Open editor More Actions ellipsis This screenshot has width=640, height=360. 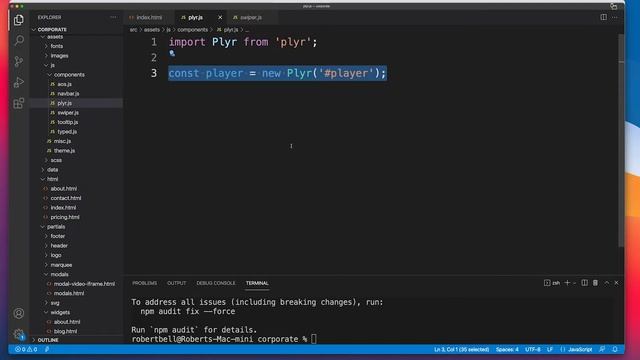point(615,17)
